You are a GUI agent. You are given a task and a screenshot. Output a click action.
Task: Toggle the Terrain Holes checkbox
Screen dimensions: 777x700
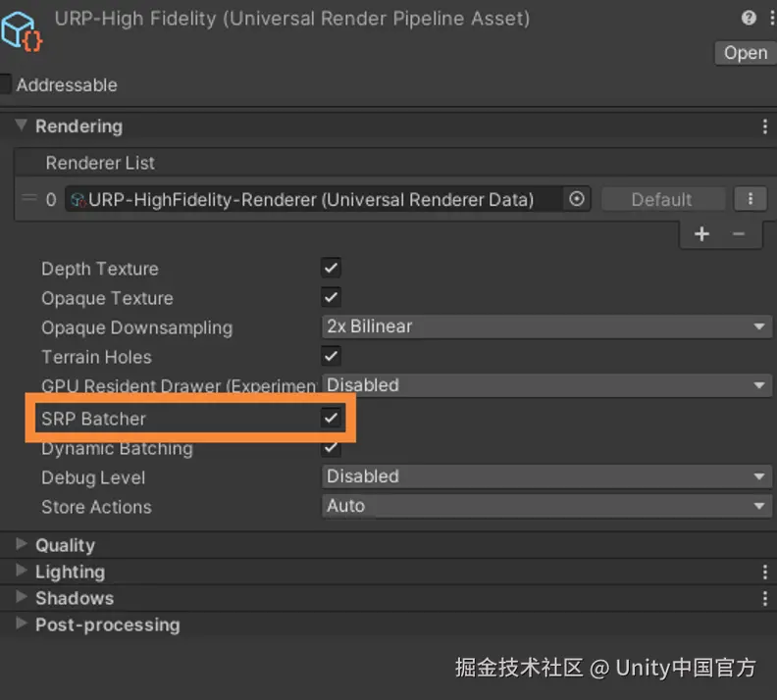[x=331, y=356]
